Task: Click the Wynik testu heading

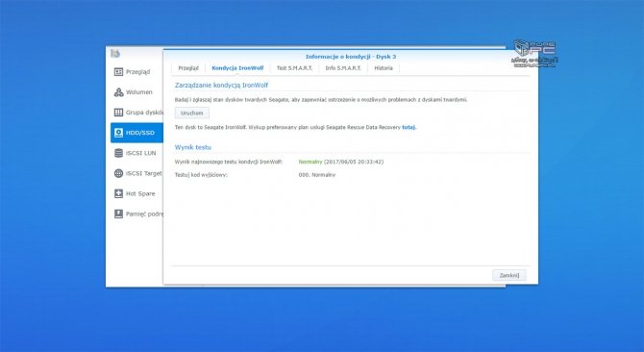Action: coord(193,147)
